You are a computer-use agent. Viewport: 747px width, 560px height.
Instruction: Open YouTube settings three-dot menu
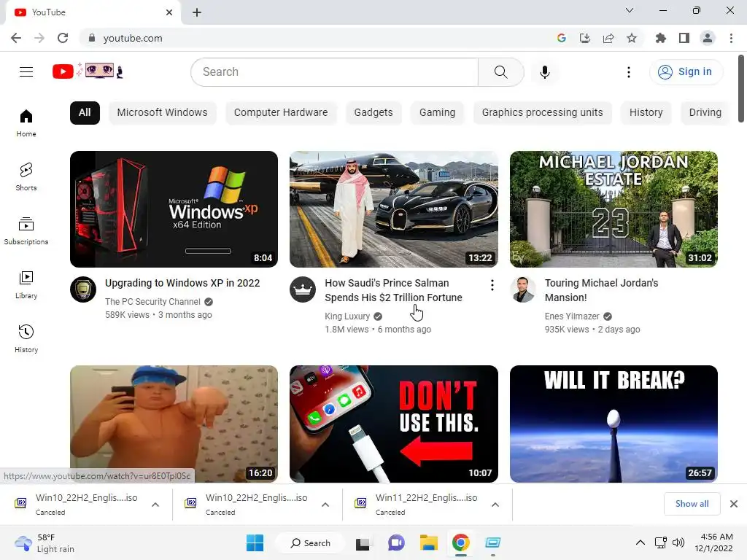[x=629, y=72]
